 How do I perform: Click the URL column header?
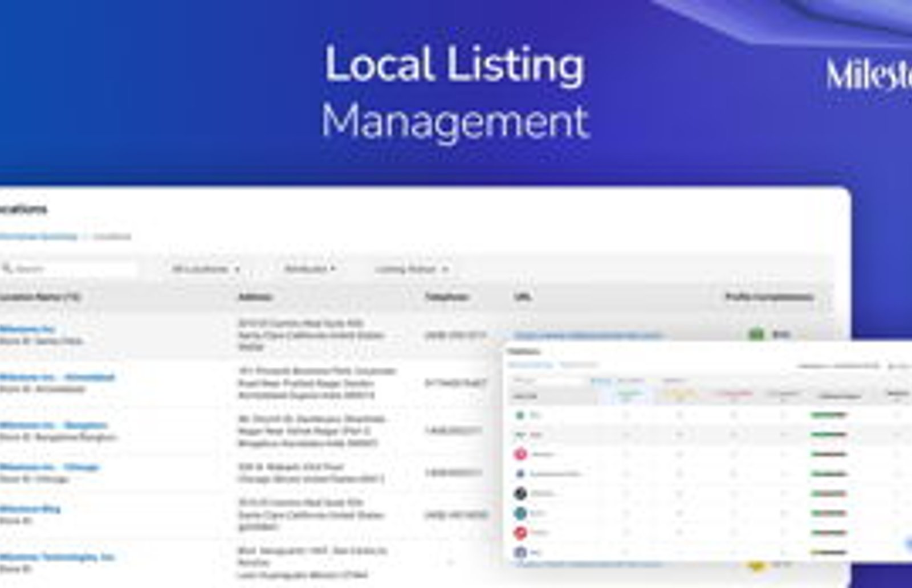523,297
